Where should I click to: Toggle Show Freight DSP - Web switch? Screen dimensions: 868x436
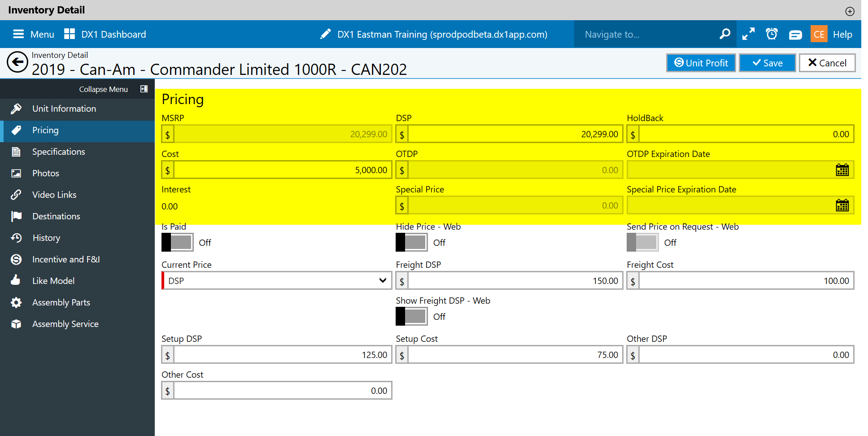click(412, 316)
